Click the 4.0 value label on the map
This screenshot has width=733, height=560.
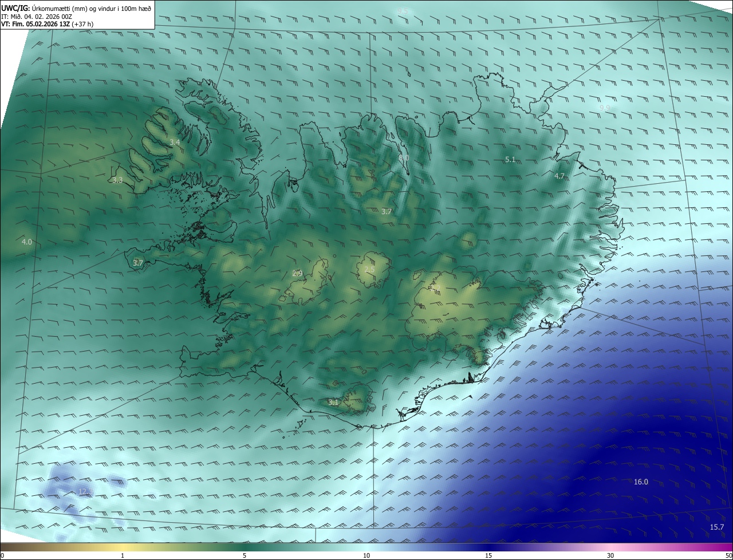coord(27,242)
